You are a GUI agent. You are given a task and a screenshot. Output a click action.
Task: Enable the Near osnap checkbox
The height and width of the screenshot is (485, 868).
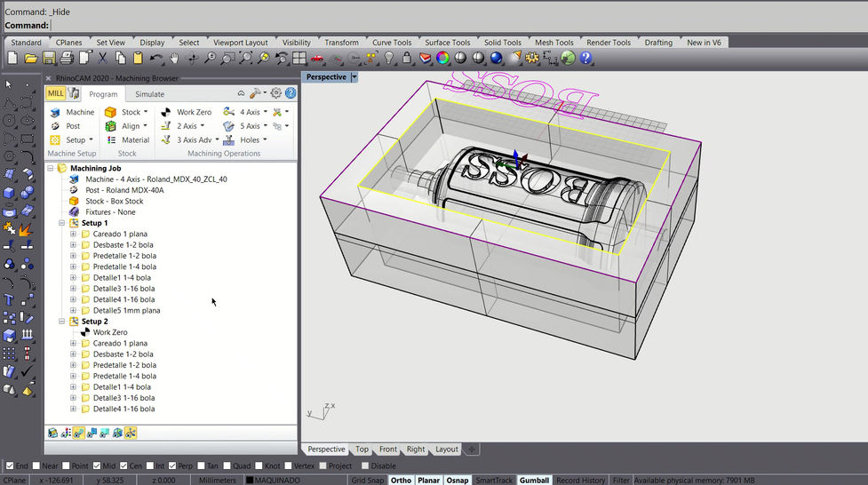point(35,465)
